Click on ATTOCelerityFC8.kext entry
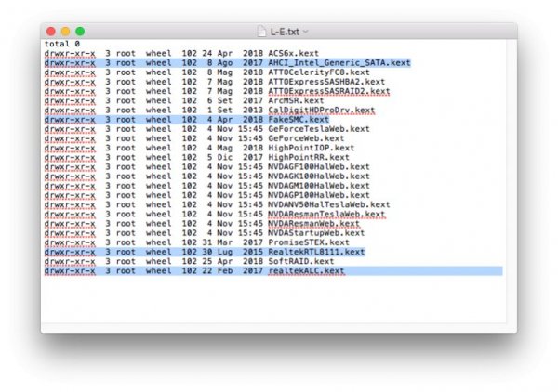Screen dimensions: 558x392 click(x=319, y=72)
